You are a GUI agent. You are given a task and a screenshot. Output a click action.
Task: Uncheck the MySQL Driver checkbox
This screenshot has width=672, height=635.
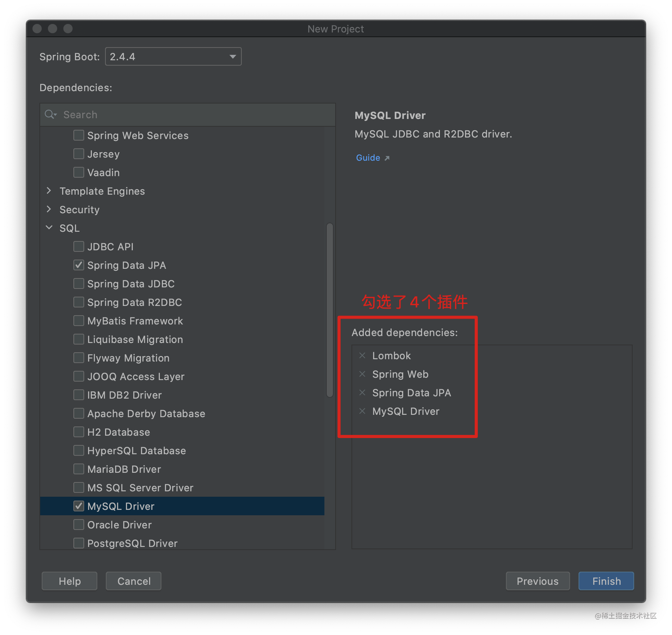[x=79, y=506]
